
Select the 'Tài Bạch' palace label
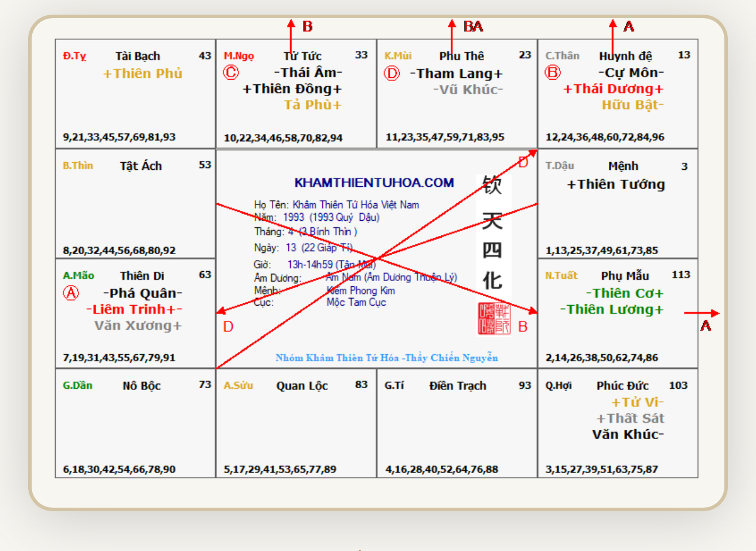[138, 56]
